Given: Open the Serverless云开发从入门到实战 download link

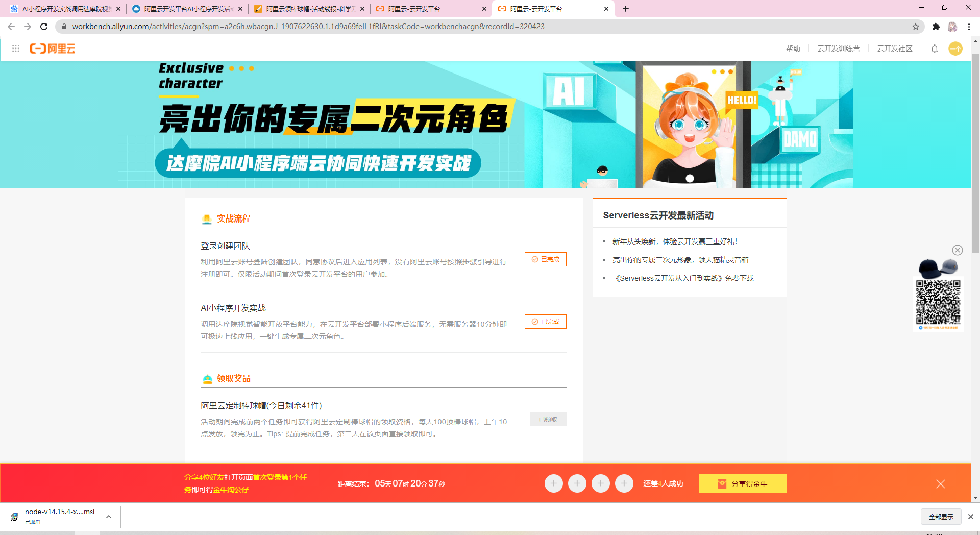Looking at the screenshot, I should (x=683, y=278).
